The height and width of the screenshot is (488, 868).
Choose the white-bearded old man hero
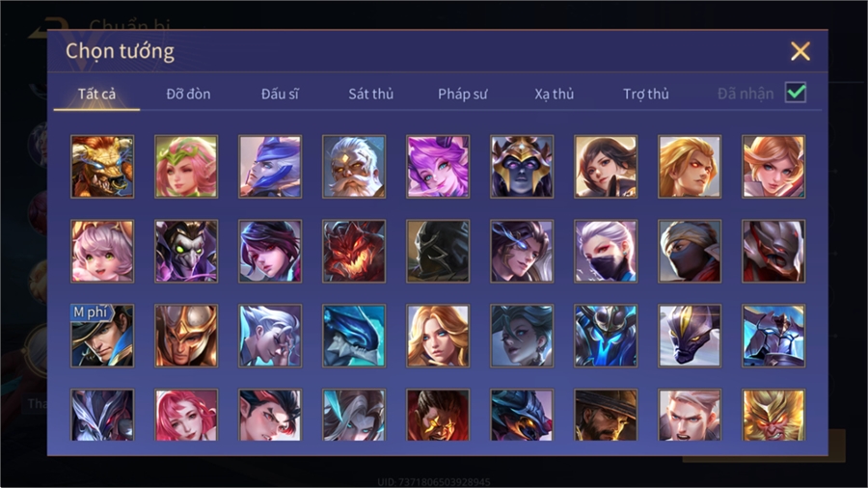[354, 167]
